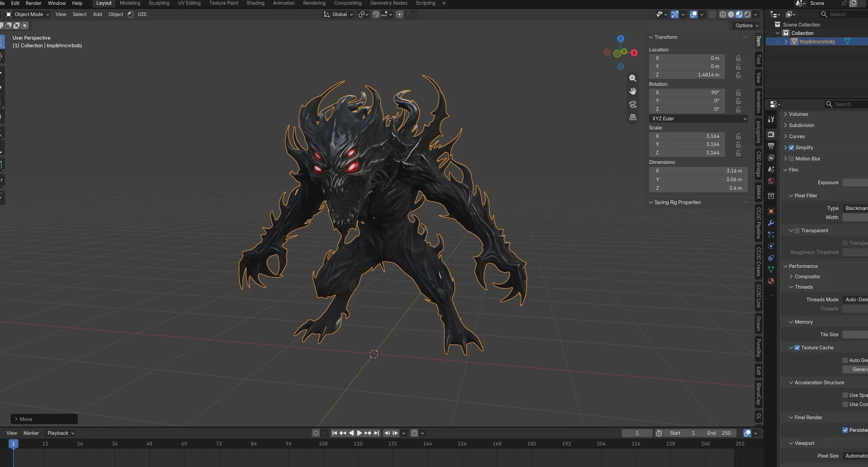
Task: Disable the Texture Cache checkbox
Action: coord(797,348)
